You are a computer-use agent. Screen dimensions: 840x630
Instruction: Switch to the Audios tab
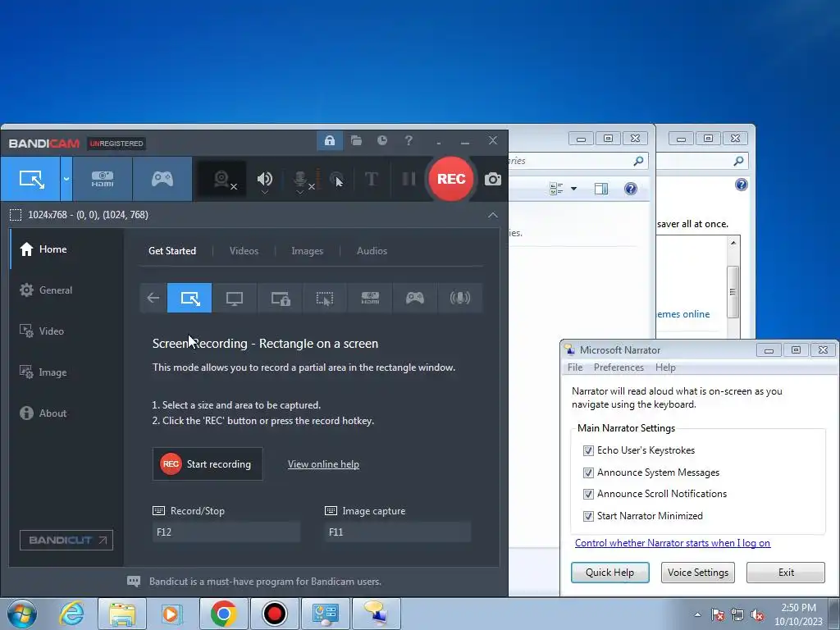[x=372, y=251]
